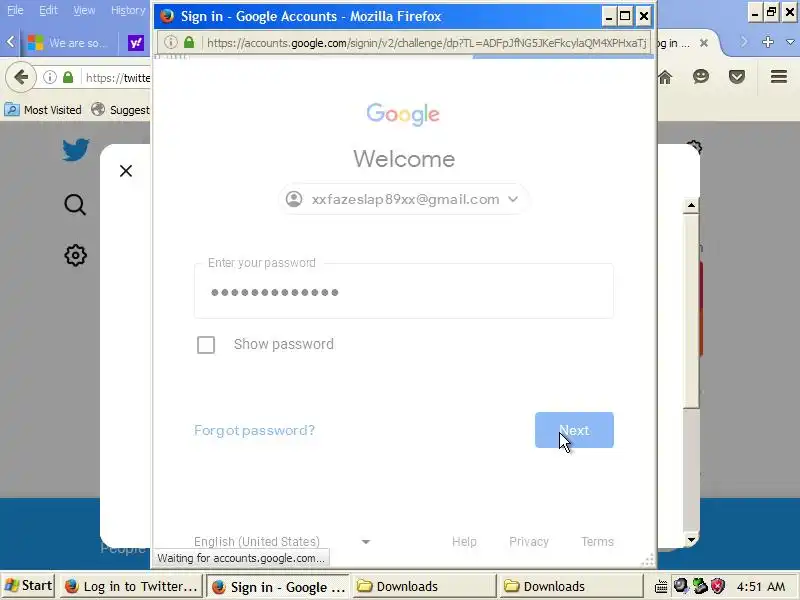The height and width of the screenshot is (600, 800).
Task: Click the Firefox icon in popup title bar
Action: (x=167, y=16)
